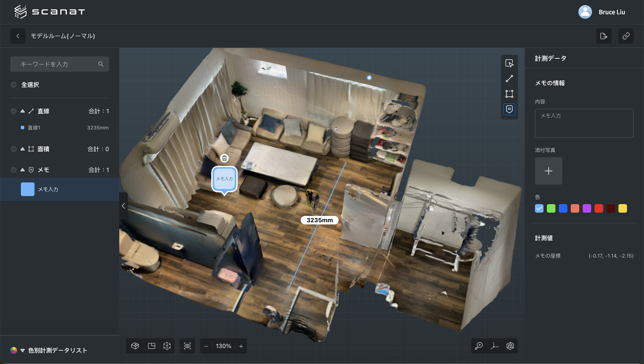Viewport: 644px width, 364px height.
Task: Choose the green color swatch
Action: pos(551,208)
